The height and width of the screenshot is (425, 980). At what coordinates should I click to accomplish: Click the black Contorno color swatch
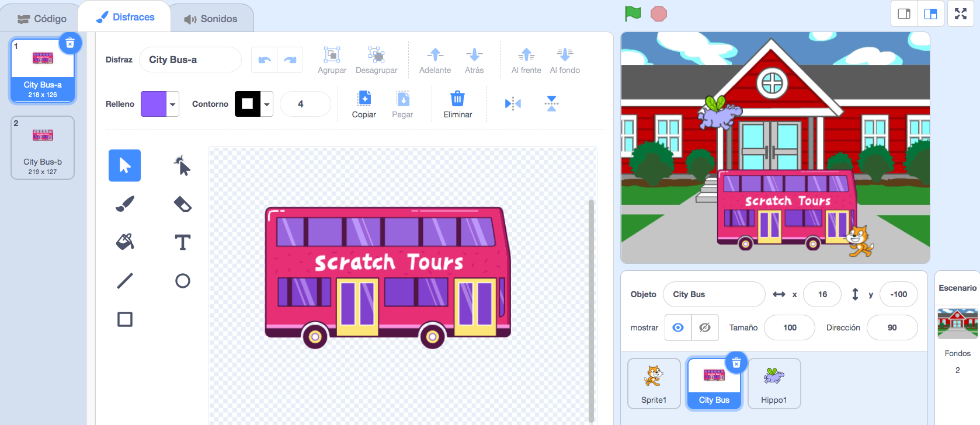(x=248, y=104)
